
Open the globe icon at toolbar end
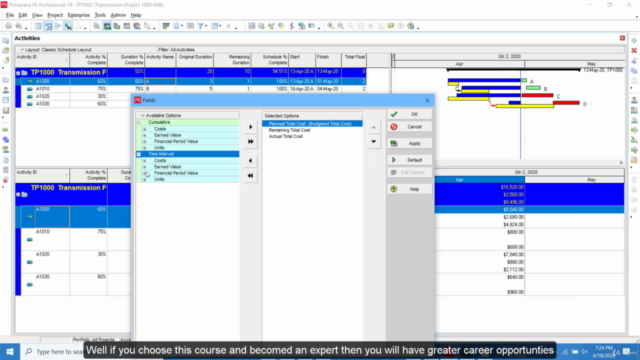coord(411,26)
